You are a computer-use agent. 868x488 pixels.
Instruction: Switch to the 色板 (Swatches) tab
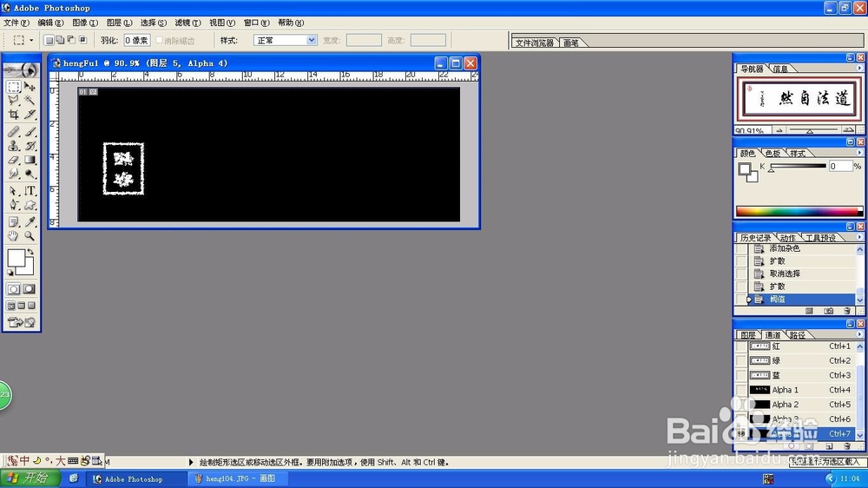click(773, 154)
